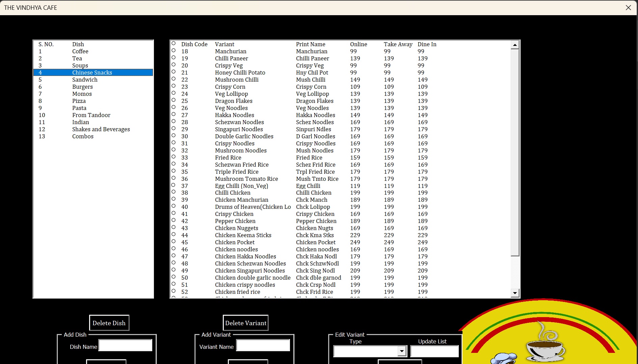Click the Update List input field
Viewport: 638px width, 364px height.
(x=434, y=351)
